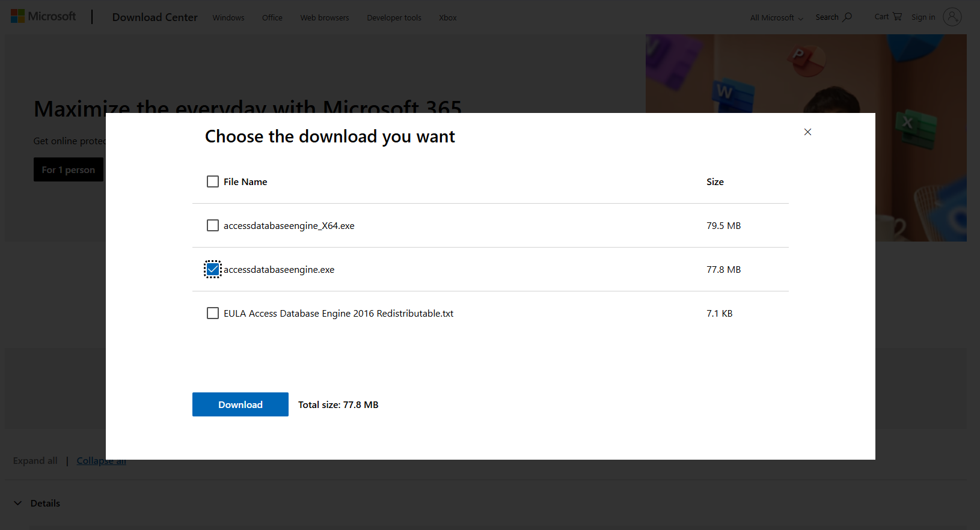Viewport: 980px width, 530px height.
Task: Click the 79.5 MB size value
Action: point(724,225)
